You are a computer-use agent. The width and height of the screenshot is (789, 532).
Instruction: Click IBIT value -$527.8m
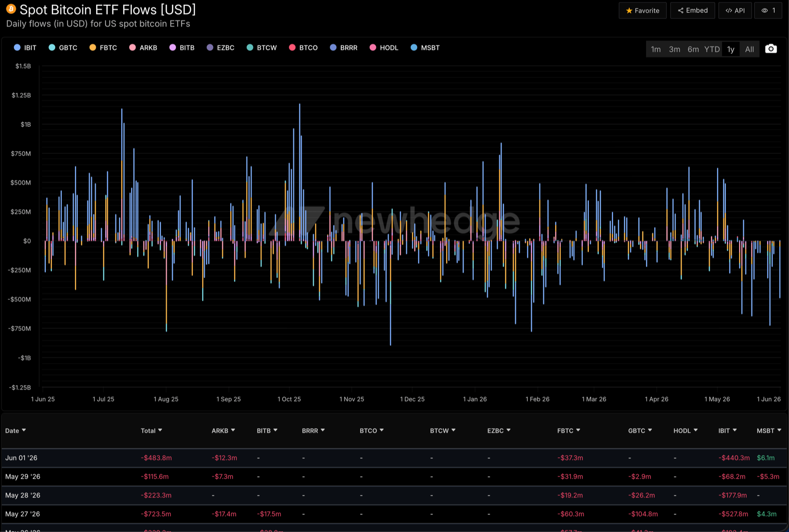pos(733,514)
